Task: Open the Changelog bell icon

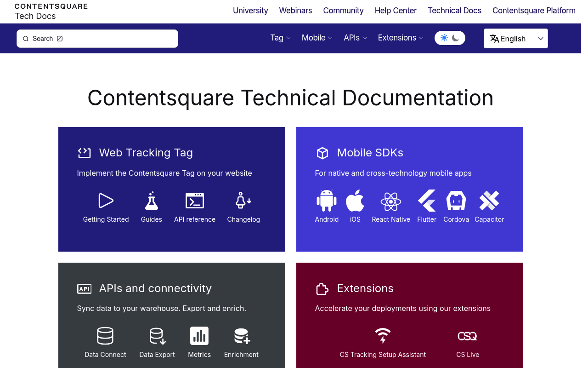Action: coord(243,201)
